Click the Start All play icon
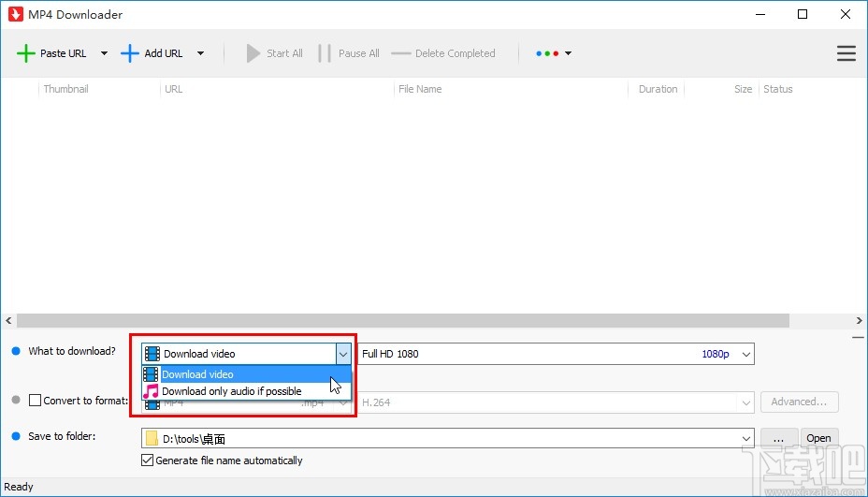The height and width of the screenshot is (497, 868). (x=253, y=53)
